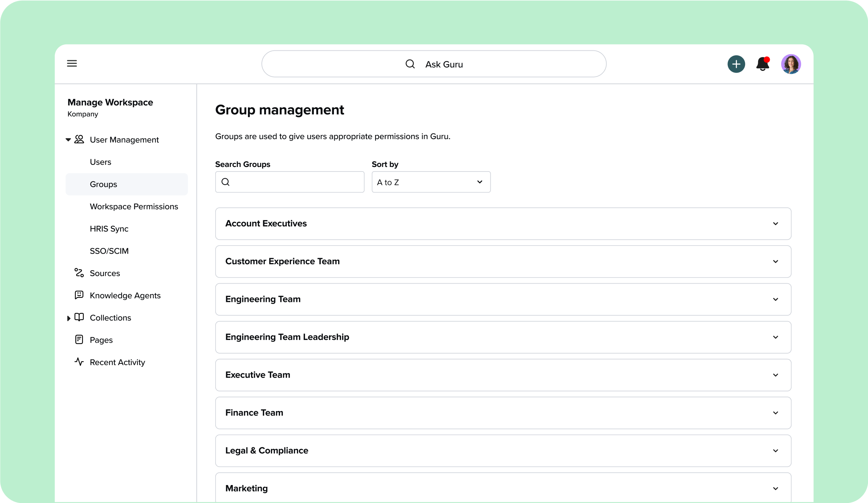The height and width of the screenshot is (503, 868).
Task: Click the Recent Activity icon
Action: pos(79,362)
